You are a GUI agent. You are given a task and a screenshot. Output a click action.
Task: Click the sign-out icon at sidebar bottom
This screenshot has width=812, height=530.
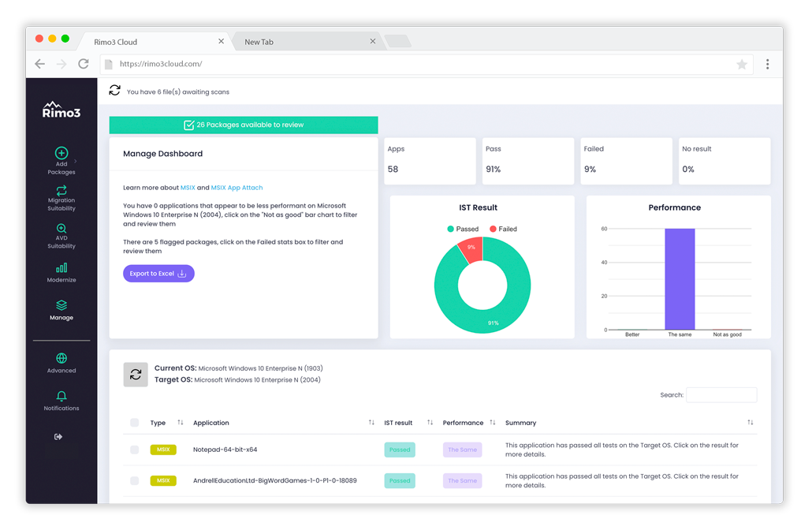59,436
